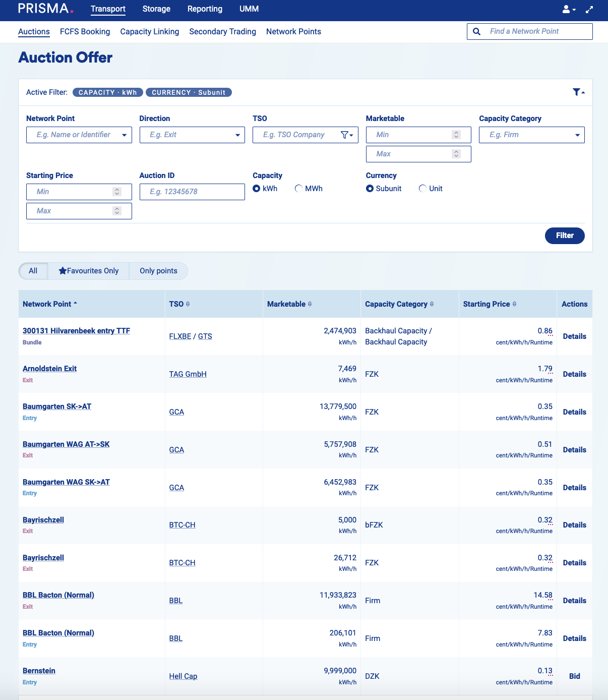Go to the Secondary Trading tab
Screen dimensions: 608x700
coord(222,31)
